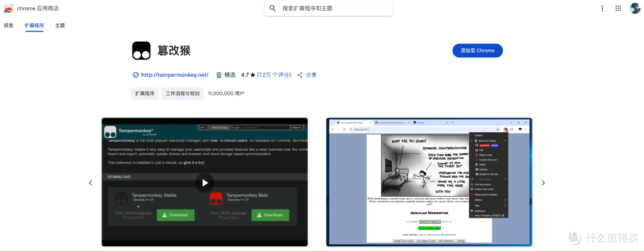Play the Tampermonkey preview video
644x251 pixels.
coord(205,183)
